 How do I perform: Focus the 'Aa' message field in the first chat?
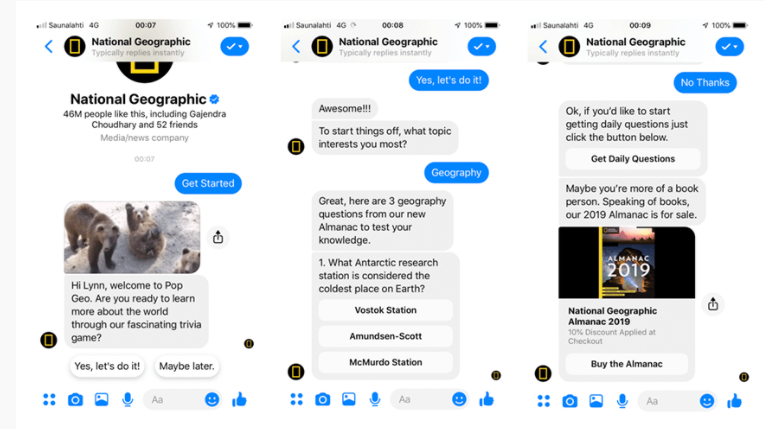[173, 400]
